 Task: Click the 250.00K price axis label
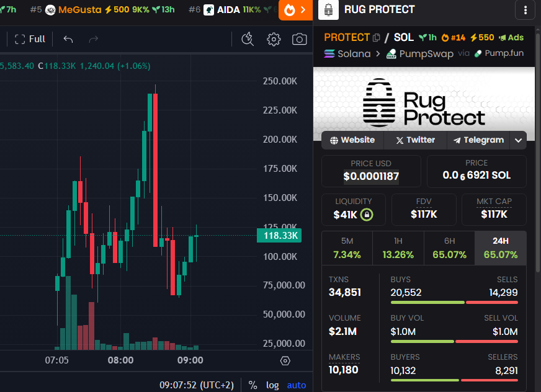point(280,81)
